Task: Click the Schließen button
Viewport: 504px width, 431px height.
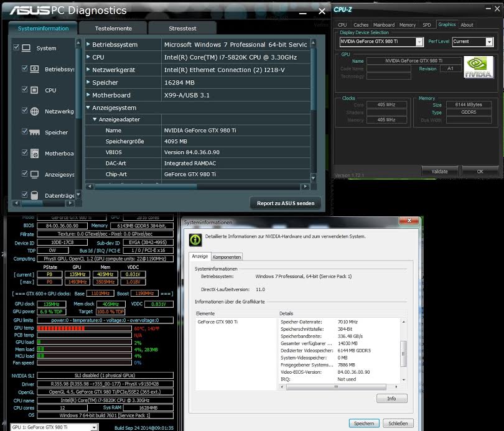Action: 398,424
